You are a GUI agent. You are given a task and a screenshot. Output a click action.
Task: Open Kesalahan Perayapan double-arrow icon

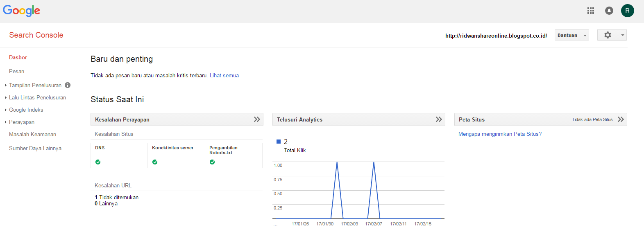click(257, 119)
